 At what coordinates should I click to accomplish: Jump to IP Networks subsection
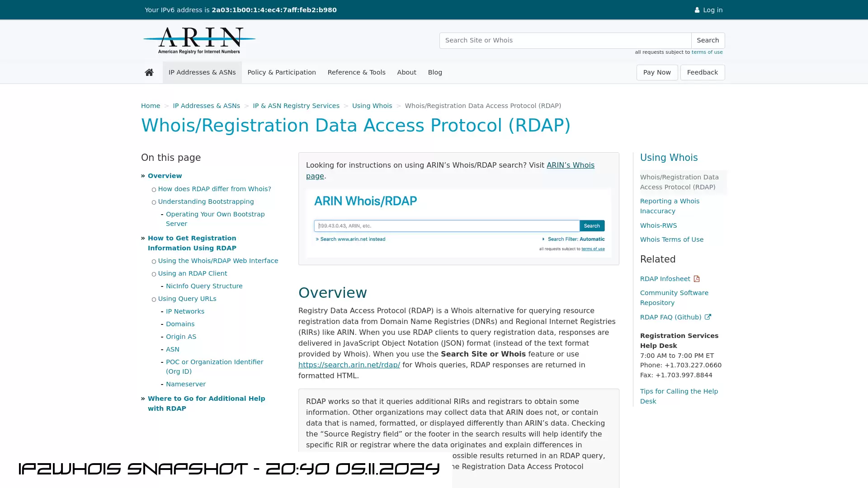click(185, 311)
